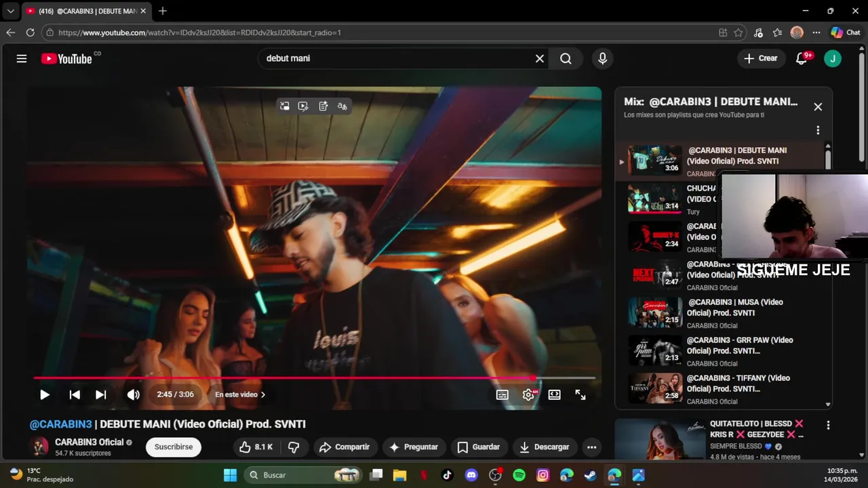Click the magnifier search button
This screenshot has height=488, width=868.
(566, 58)
